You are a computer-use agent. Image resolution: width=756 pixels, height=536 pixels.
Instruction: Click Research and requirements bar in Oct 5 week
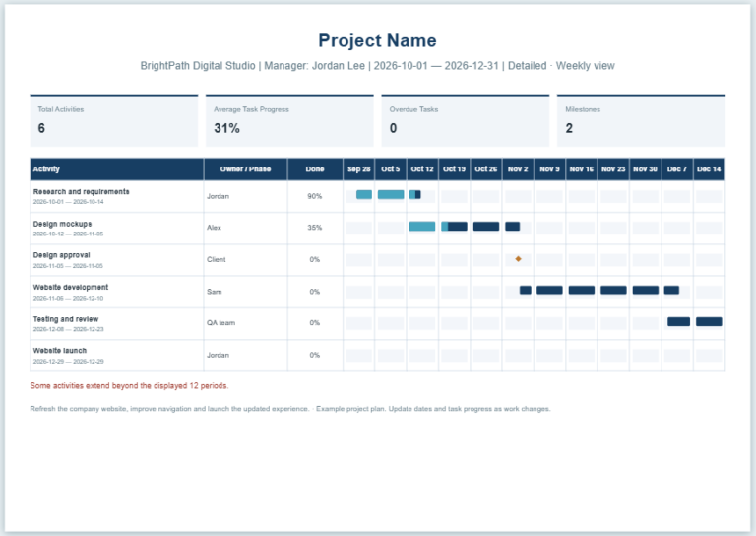(391, 194)
